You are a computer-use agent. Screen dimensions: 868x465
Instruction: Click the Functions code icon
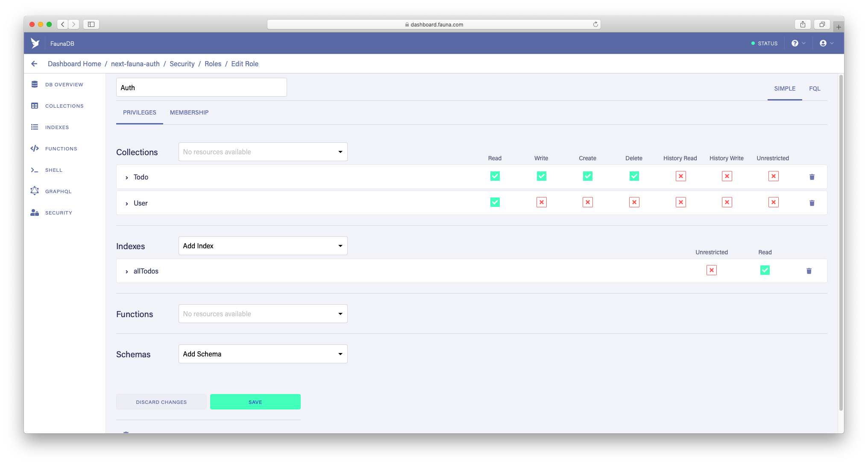click(x=35, y=148)
